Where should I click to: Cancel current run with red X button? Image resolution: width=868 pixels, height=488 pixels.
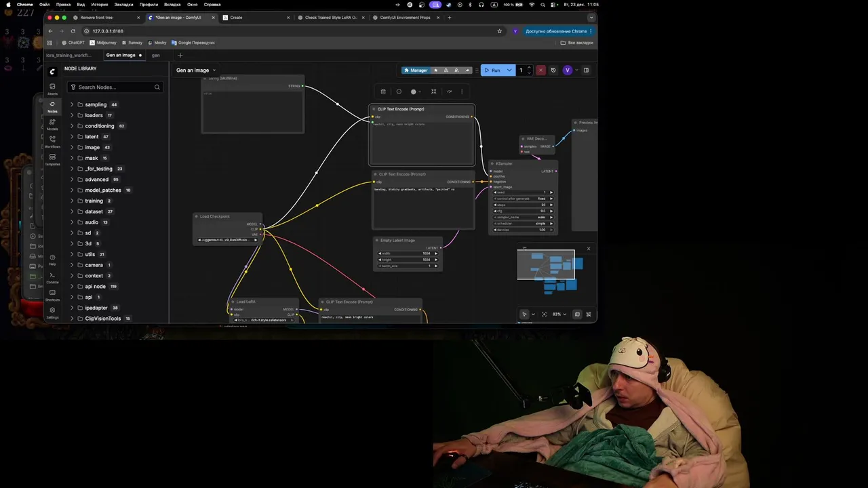pos(540,70)
